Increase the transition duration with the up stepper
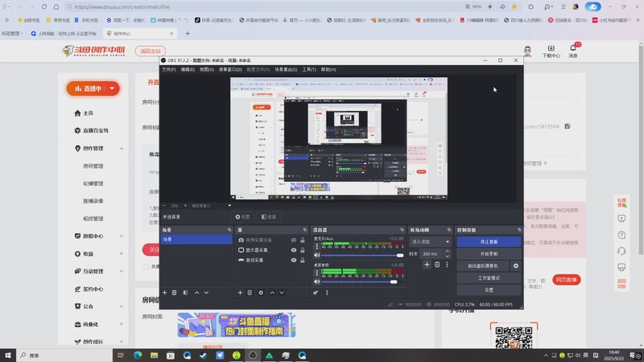Screen dimensions: 644x362 [x=448, y=251]
